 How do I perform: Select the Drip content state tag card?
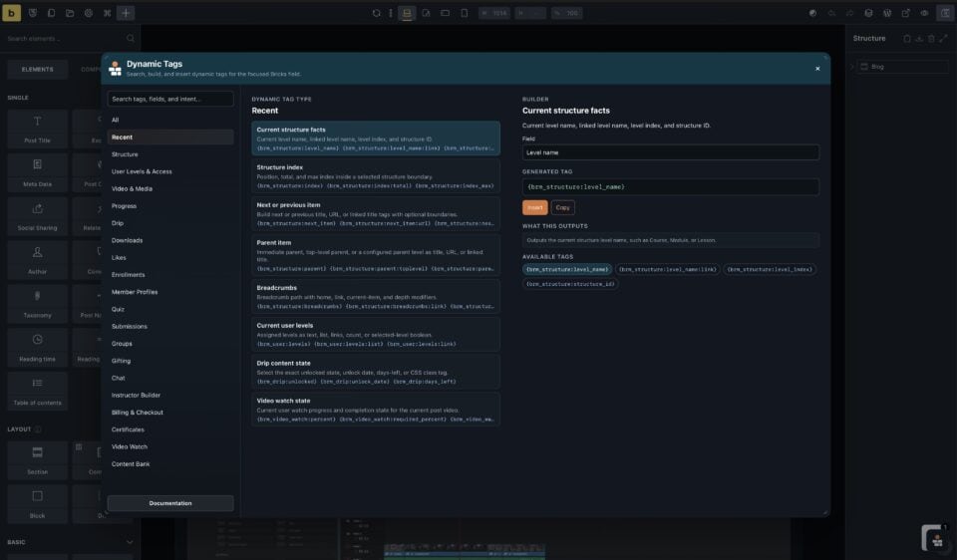click(376, 372)
